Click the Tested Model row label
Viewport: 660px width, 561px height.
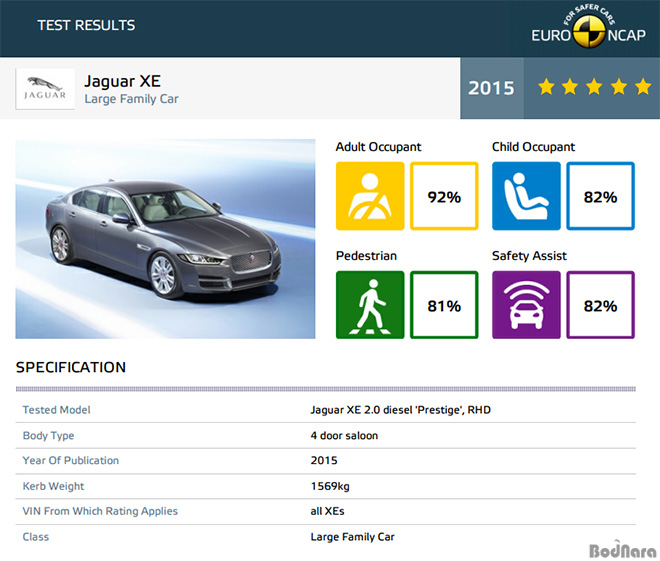[56, 410]
